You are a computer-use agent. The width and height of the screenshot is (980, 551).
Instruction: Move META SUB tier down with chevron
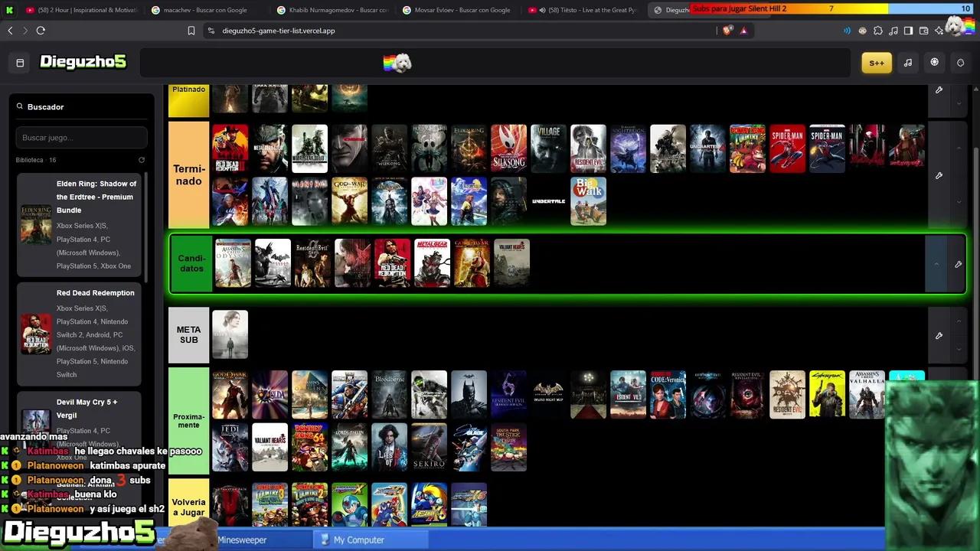coord(959,349)
